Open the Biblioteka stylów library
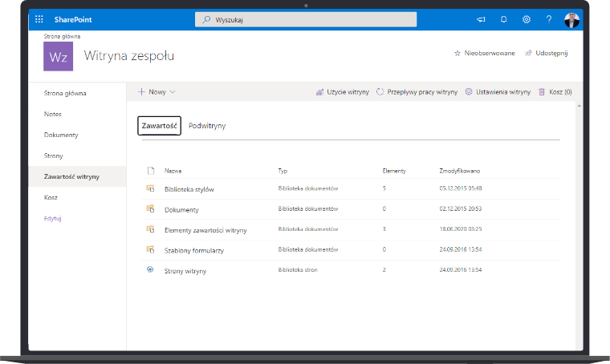 [x=189, y=189]
